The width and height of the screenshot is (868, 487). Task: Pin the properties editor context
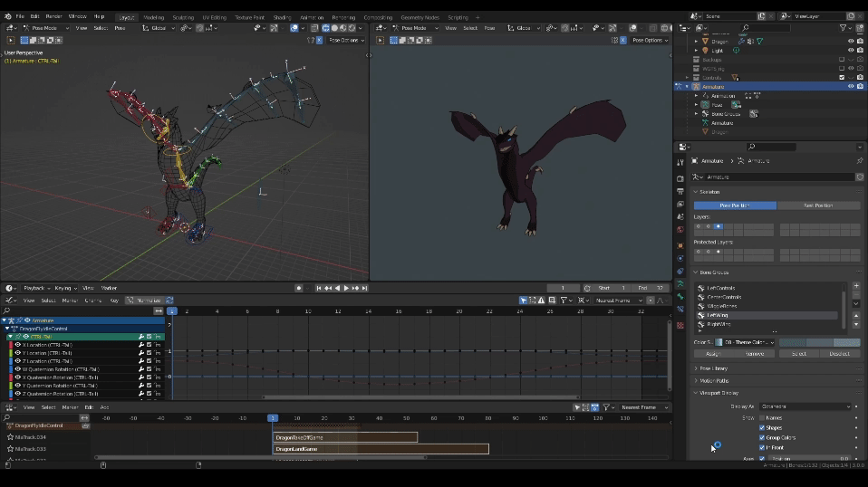tap(860, 161)
